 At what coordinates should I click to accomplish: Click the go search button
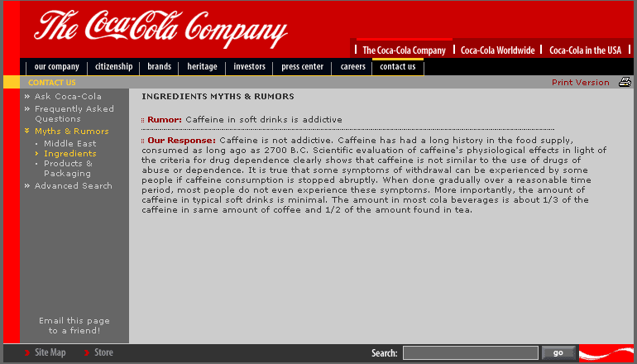point(558,352)
